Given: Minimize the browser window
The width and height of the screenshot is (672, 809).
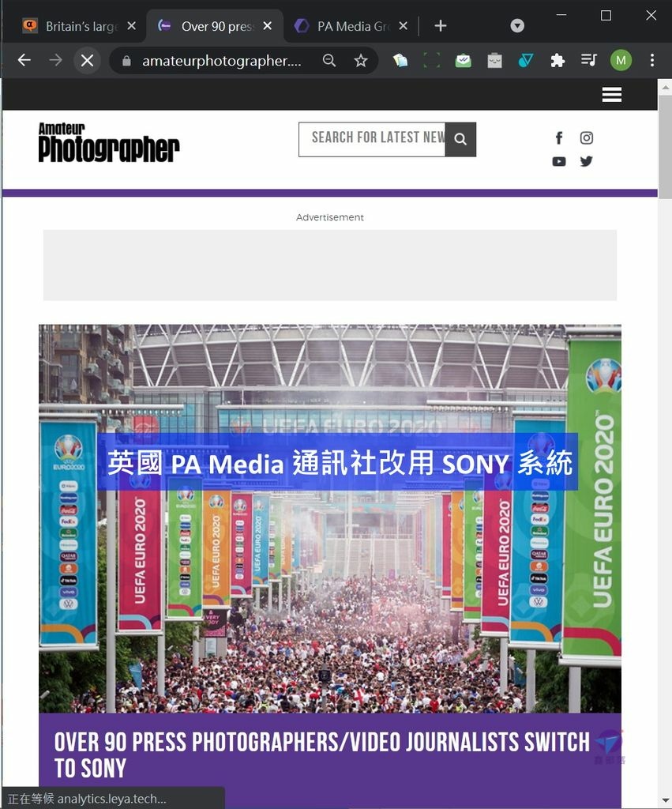Looking at the screenshot, I should pyautogui.click(x=561, y=15).
